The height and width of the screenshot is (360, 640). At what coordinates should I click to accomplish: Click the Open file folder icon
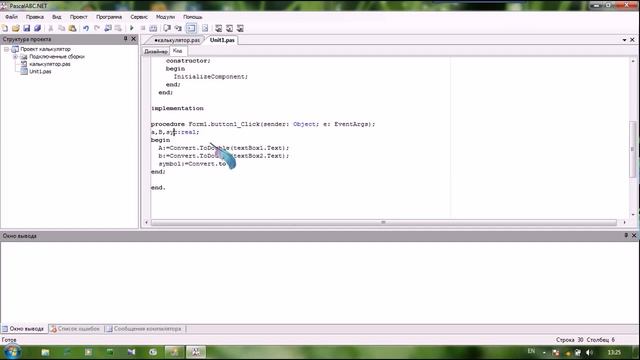16,28
